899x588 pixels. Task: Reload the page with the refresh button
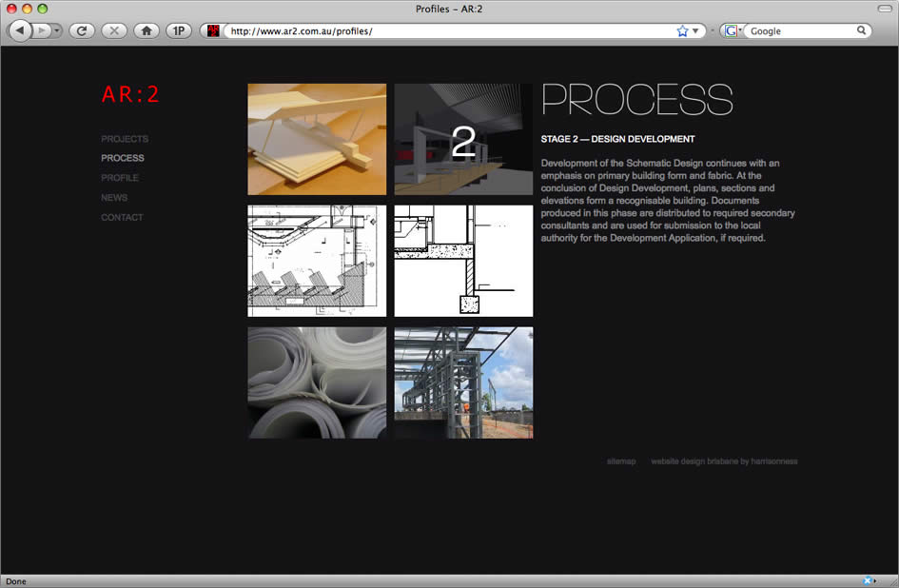(x=82, y=30)
